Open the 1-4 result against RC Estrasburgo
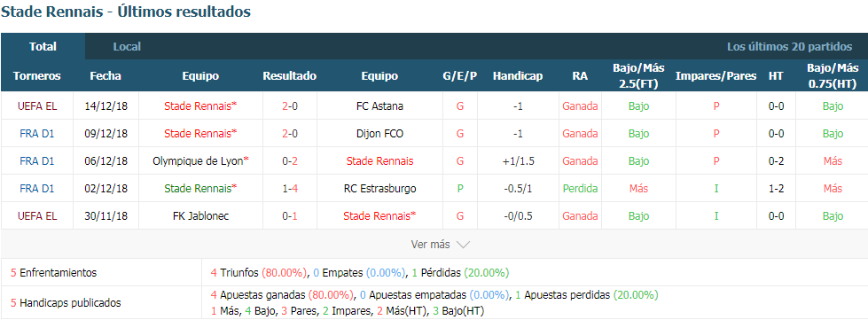This screenshot has height=320, width=868. click(290, 189)
